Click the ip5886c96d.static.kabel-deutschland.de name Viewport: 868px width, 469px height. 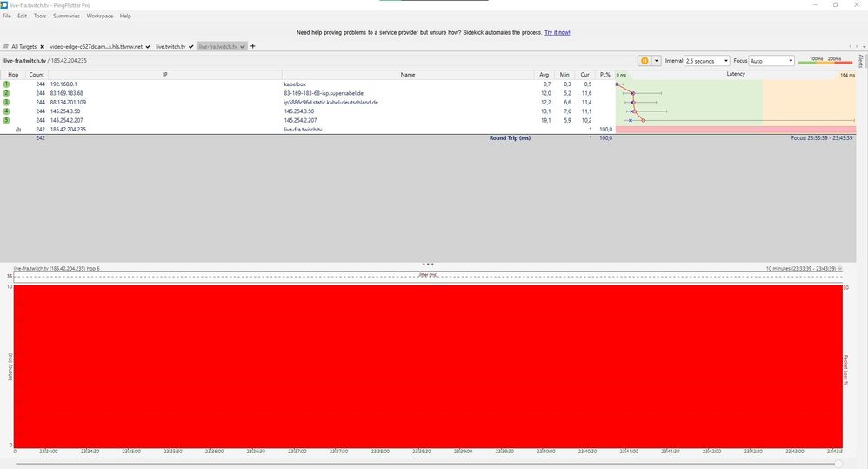331,102
